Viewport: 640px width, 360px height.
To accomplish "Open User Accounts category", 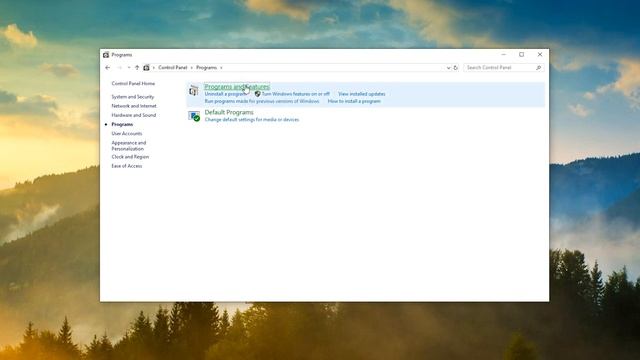I will 127,133.
